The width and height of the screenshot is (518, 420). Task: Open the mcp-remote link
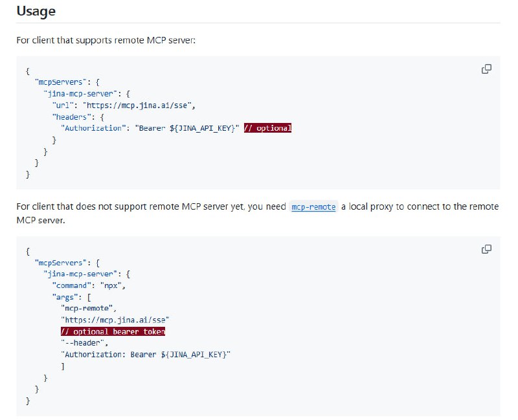pyautogui.click(x=313, y=207)
